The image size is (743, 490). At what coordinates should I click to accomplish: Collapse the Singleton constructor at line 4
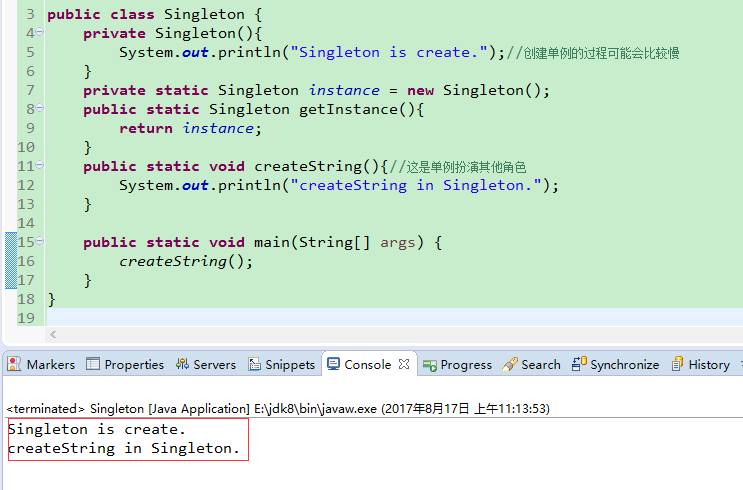pos(40,32)
